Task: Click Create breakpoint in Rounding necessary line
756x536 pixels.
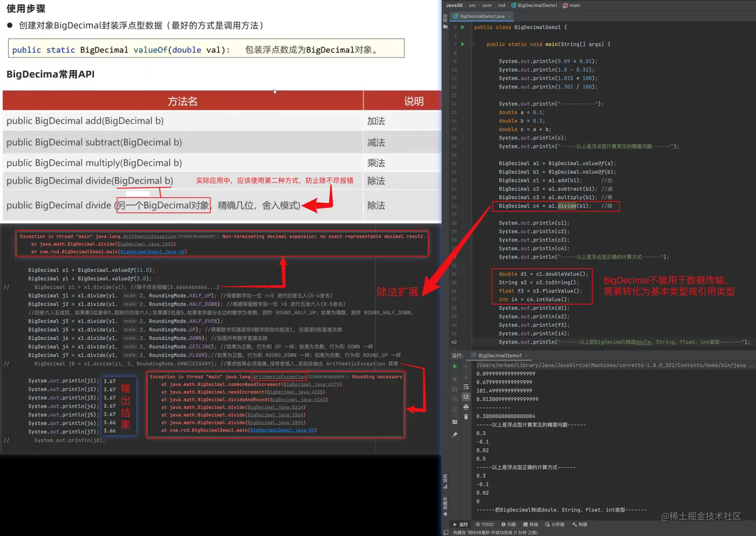Action: click(326, 377)
